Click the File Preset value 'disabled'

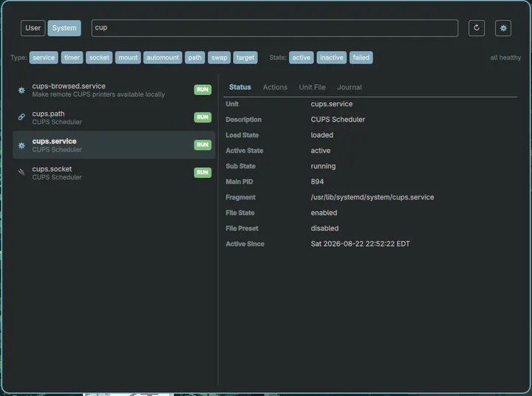click(x=324, y=228)
